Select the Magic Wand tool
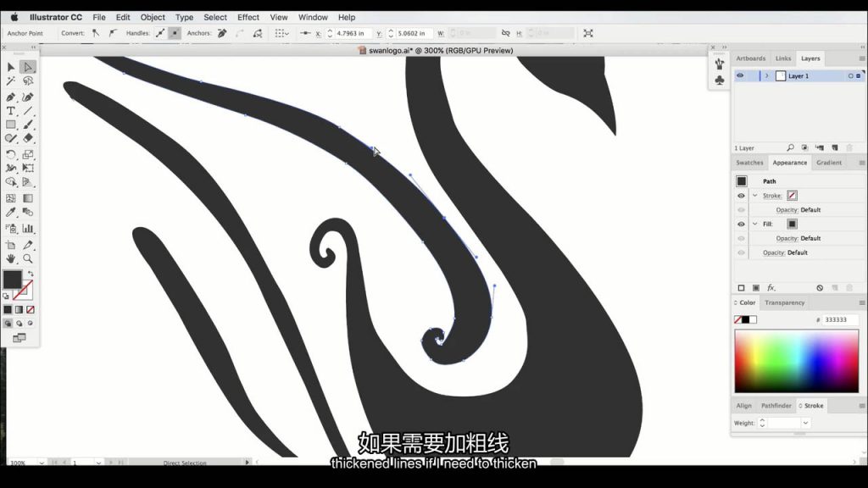The image size is (868, 488). 11,81
